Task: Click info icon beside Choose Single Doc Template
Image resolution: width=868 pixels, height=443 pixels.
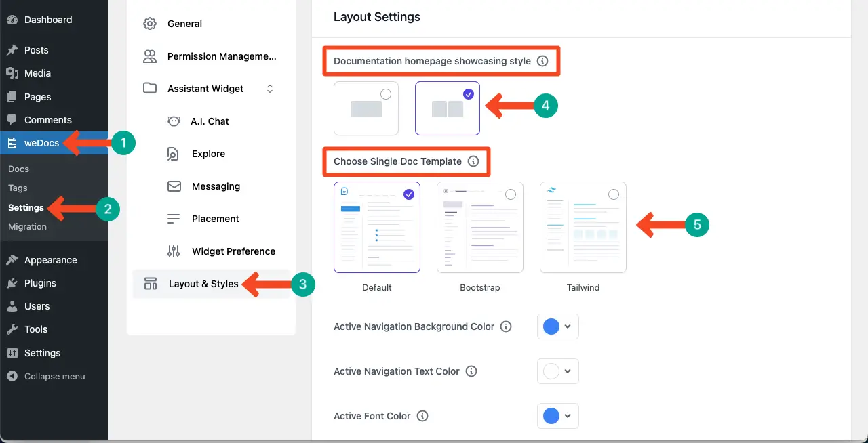Action: [473, 161]
